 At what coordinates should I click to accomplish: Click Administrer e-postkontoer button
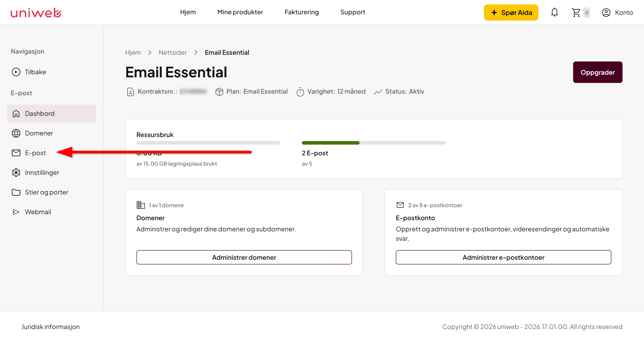503,257
